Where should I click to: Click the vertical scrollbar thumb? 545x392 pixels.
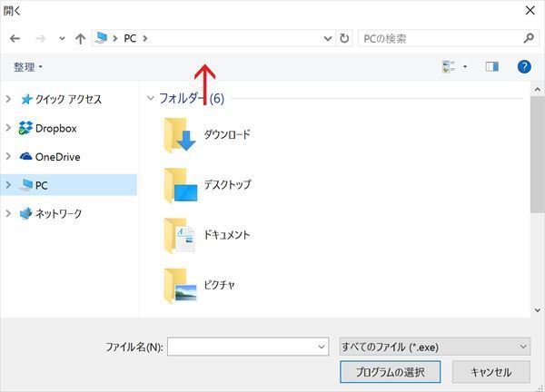point(538,154)
